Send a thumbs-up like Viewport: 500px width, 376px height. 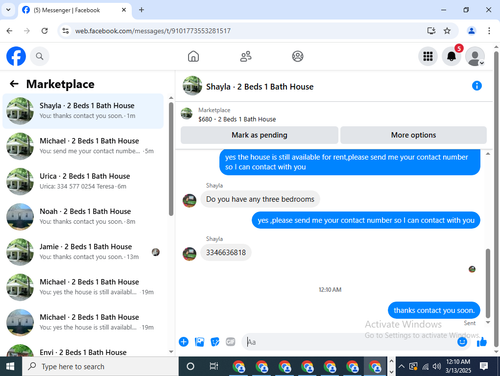click(x=482, y=342)
